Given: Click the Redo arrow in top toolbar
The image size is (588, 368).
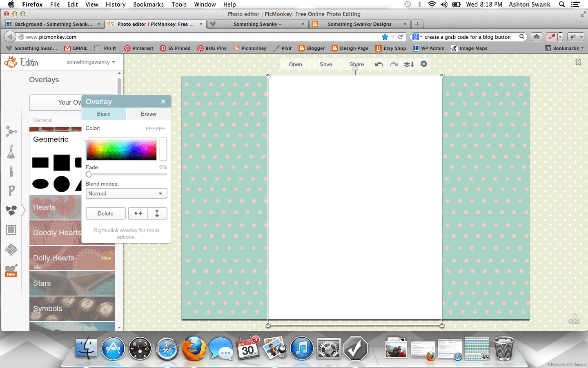Looking at the screenshot, I should [x=394, y=65].
